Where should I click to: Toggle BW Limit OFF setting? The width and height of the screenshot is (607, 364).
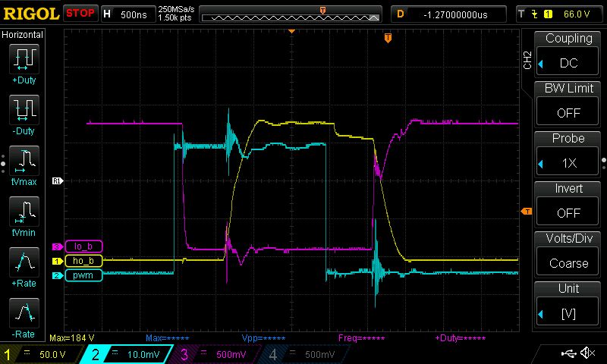pyautogui.click(x=568, y=113)
